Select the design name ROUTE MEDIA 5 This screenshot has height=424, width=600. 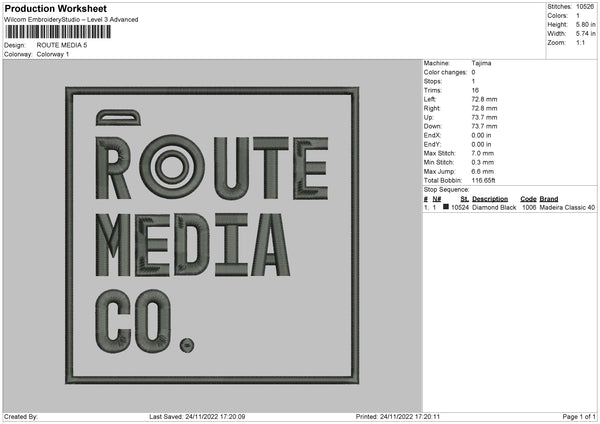62,45
